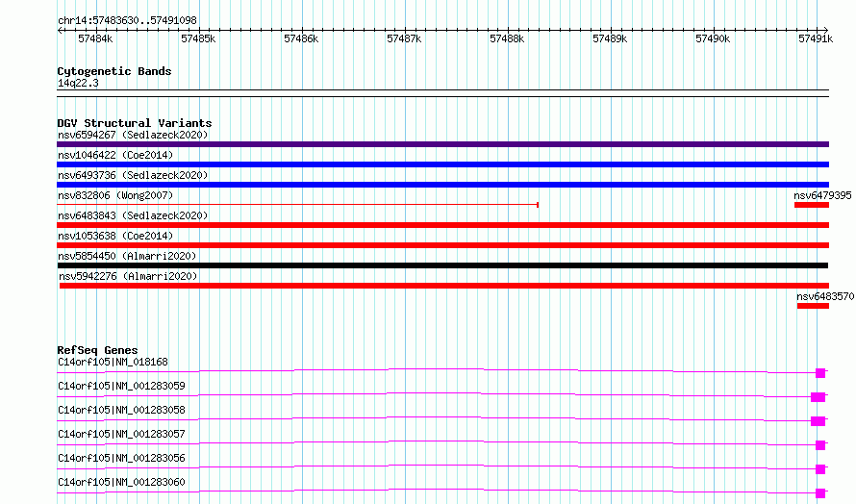Select the thin red nsv832806 variant line
This screenshot has height=504, width=856.
297,205
